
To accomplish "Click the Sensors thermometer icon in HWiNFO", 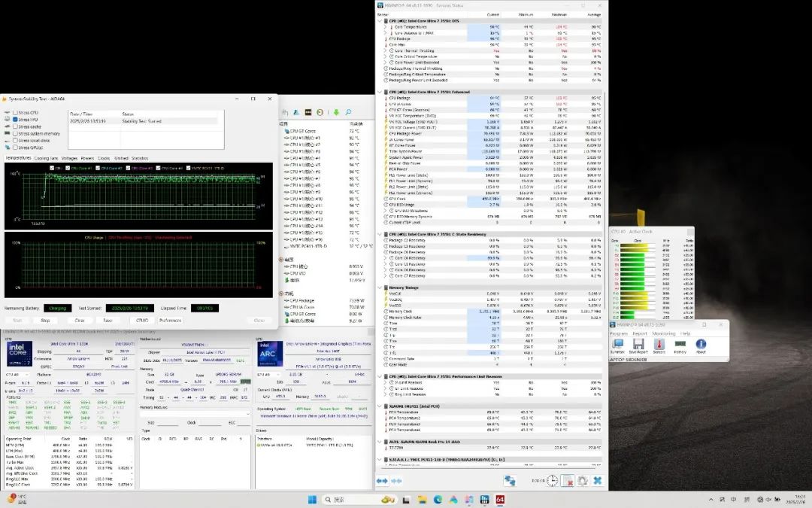I will (659, 345).
